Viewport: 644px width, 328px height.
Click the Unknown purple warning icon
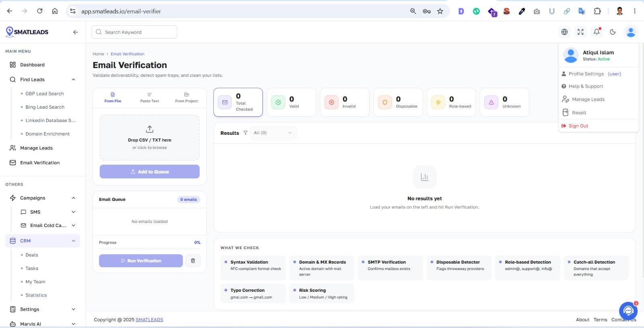491,102
